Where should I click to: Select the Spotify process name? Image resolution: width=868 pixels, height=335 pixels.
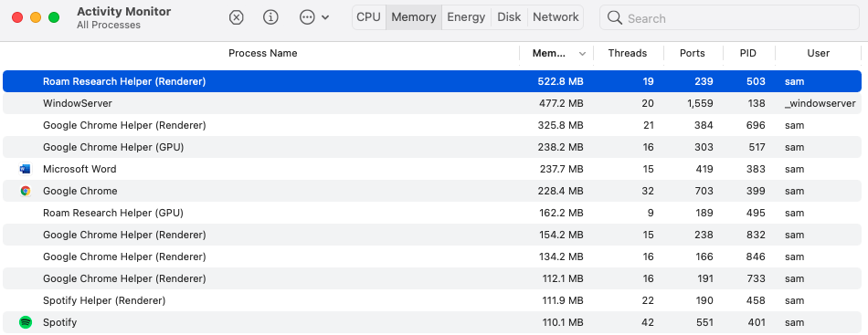(x=59, y=322)
